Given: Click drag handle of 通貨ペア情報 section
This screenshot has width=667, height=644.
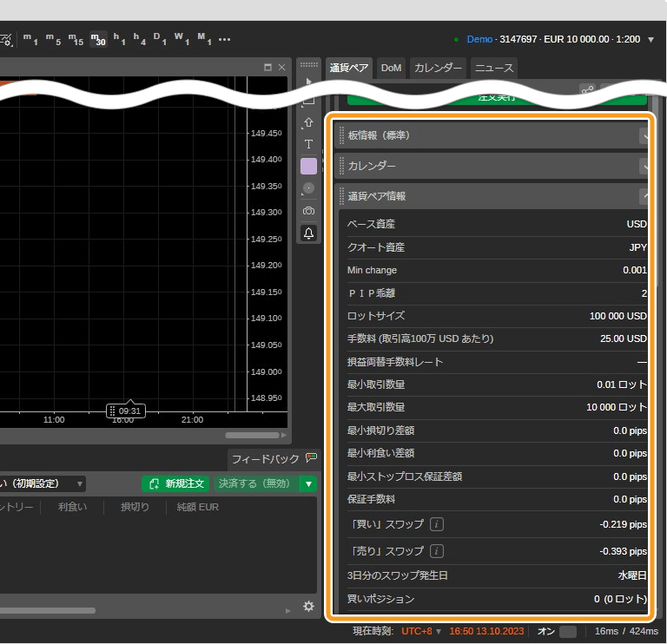Looking at the screenshot, I should click(341, 196).
